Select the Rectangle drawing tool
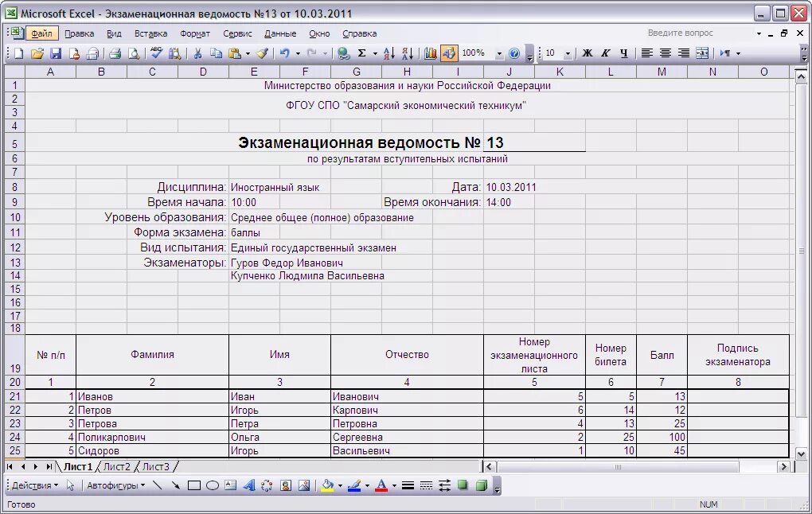 click(x=194, y=485)
